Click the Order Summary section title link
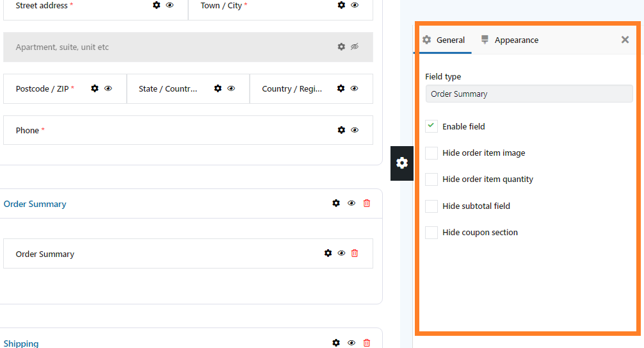Screen dimensions: 644x348 coord(35,204)
